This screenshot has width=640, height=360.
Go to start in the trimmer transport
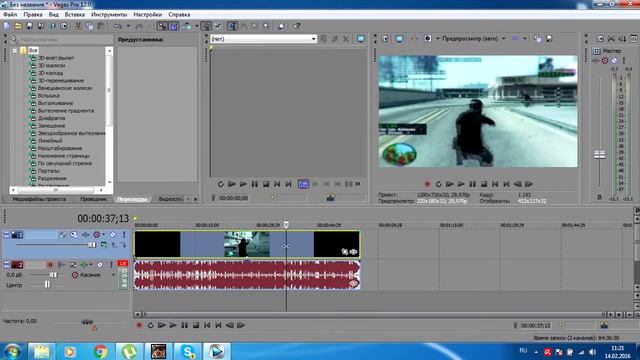click(x=277, y=184)
